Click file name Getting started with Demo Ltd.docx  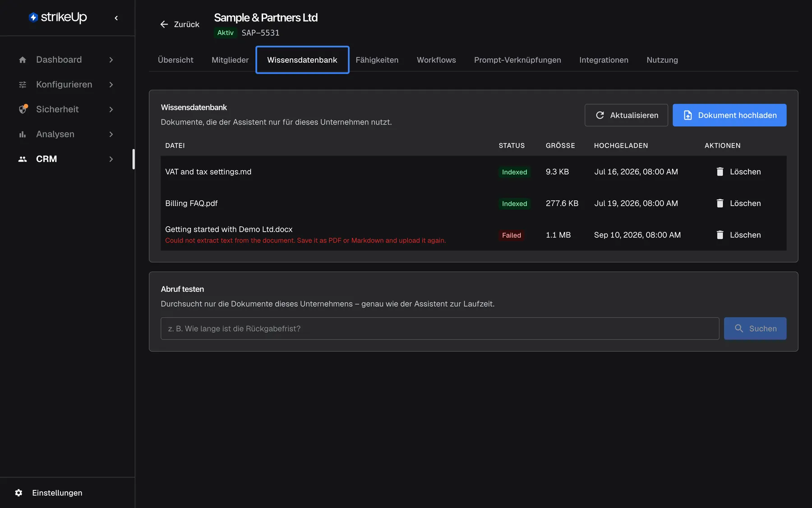pos(229,229)
